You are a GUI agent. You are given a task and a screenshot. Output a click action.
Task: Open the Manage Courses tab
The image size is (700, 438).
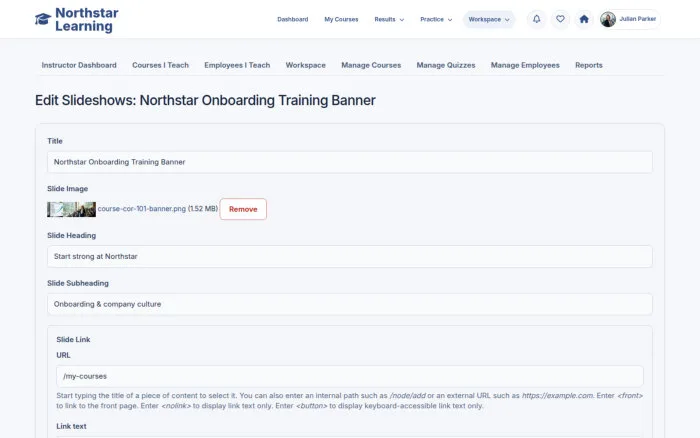[371, 65]
